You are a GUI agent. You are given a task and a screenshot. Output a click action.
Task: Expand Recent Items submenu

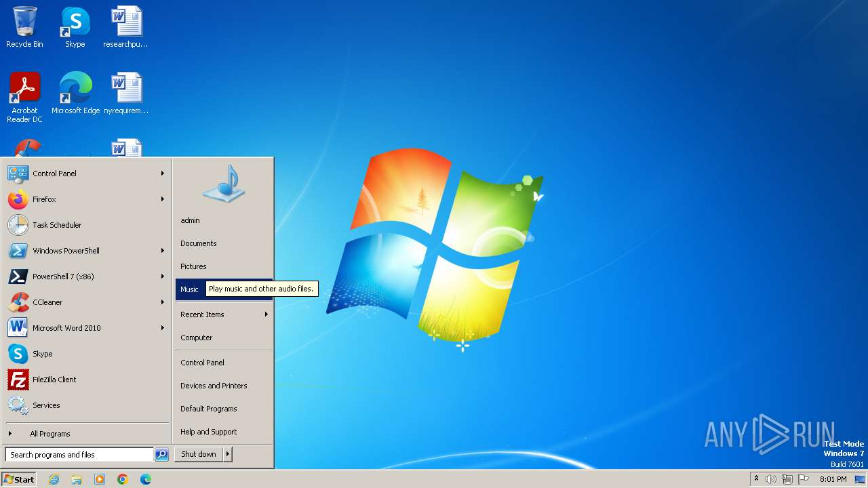(224, 314)
